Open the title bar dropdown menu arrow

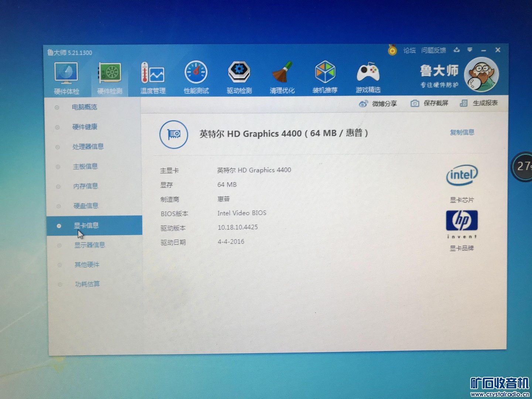click(x=470, y=50)
